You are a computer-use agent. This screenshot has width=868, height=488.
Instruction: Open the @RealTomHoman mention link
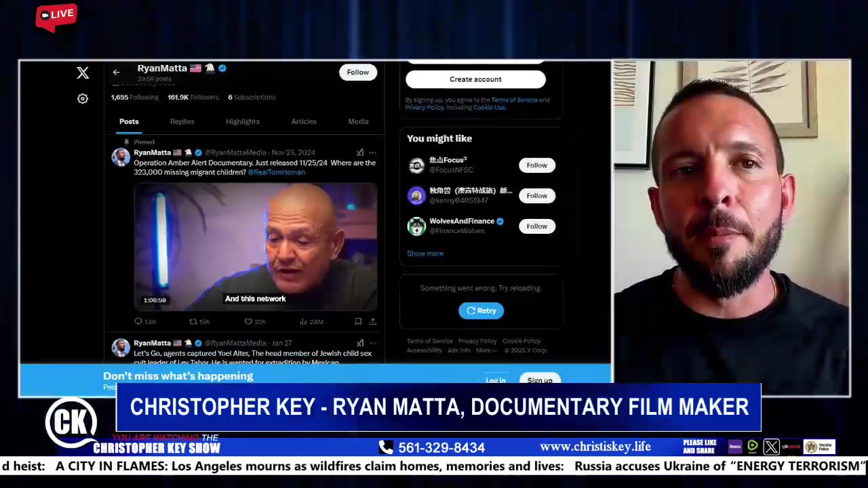pyautogui.click(x=277, y=172)
